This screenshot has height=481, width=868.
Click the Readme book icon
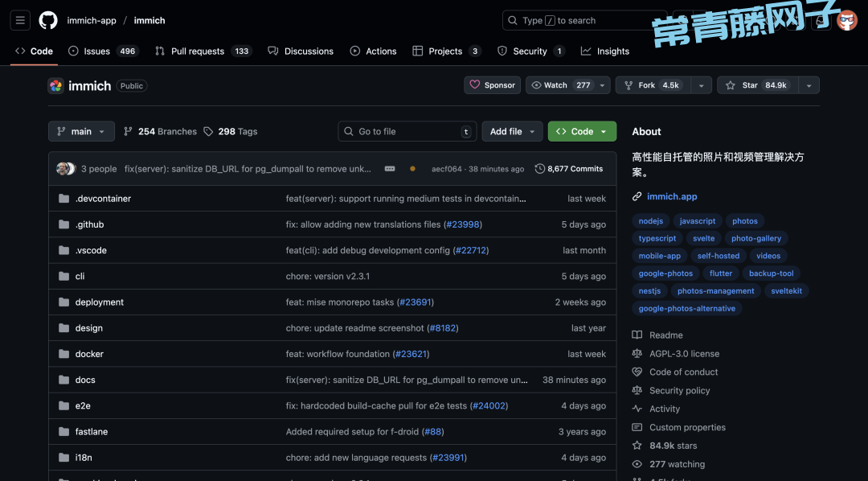(x=637, y=335)
